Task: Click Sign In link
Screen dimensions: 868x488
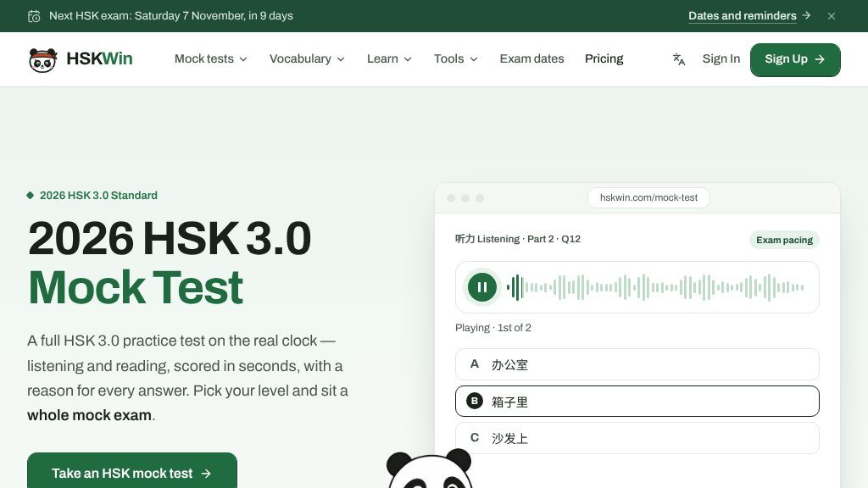Action: 721,58
